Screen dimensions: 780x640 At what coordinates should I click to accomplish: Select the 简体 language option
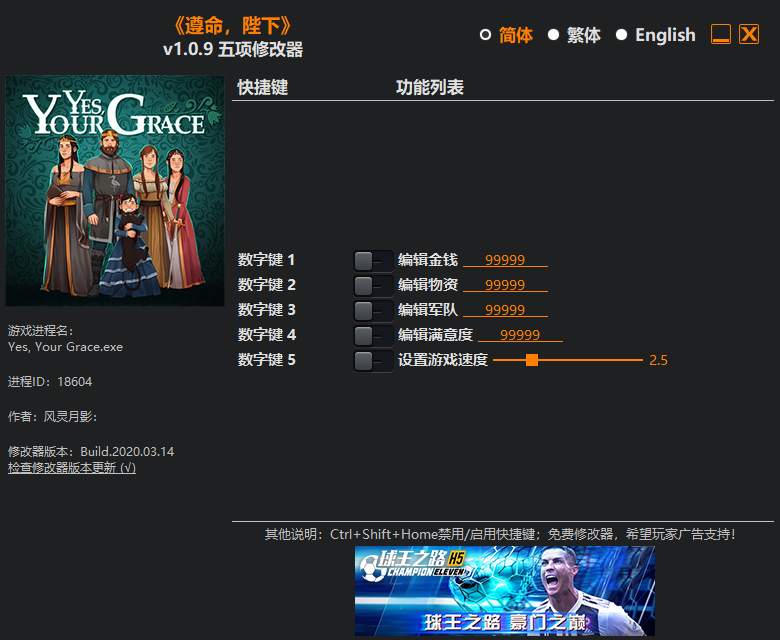coord(486,35)
